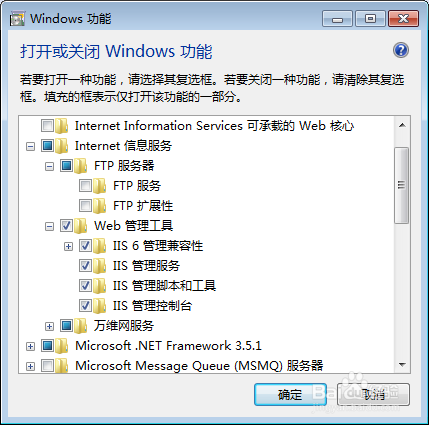
Task: Click the 取消 button
Action: pyautogui.click(x=373, y=395)
